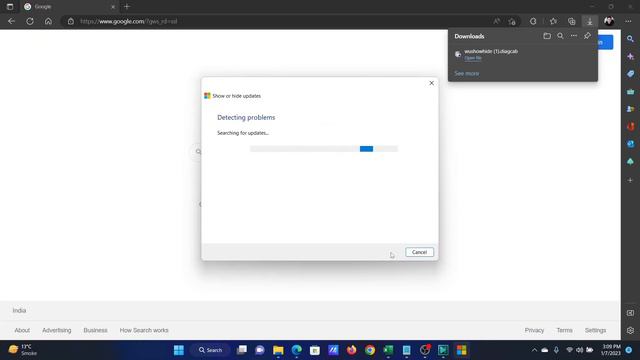
Task: Go to browser home page
Action: [x=48, y=21]
